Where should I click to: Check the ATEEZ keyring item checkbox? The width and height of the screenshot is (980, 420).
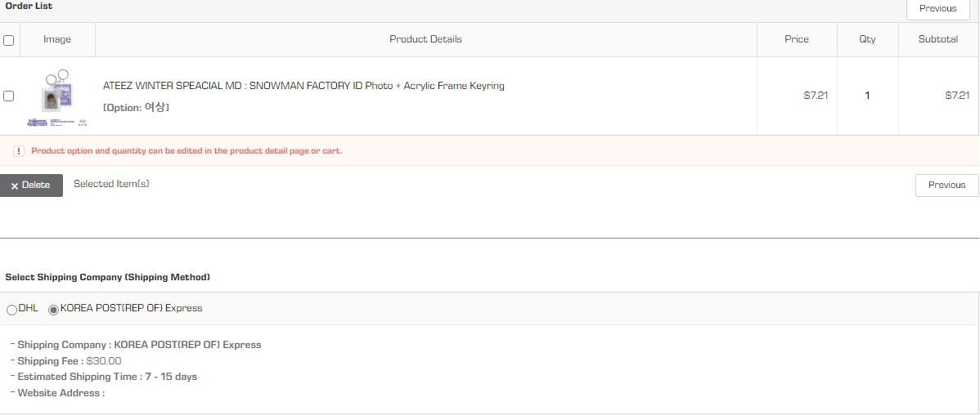click(x=9, y=96)
